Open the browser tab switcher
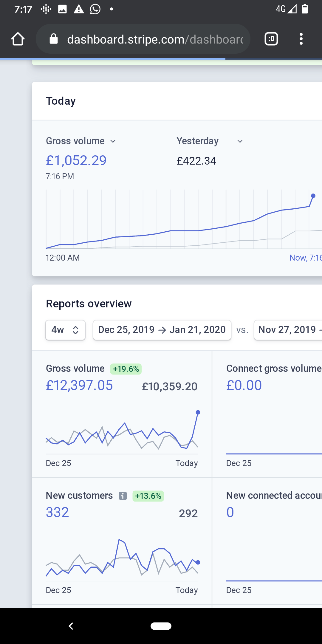The image size is (322, 644). [271, 39]
